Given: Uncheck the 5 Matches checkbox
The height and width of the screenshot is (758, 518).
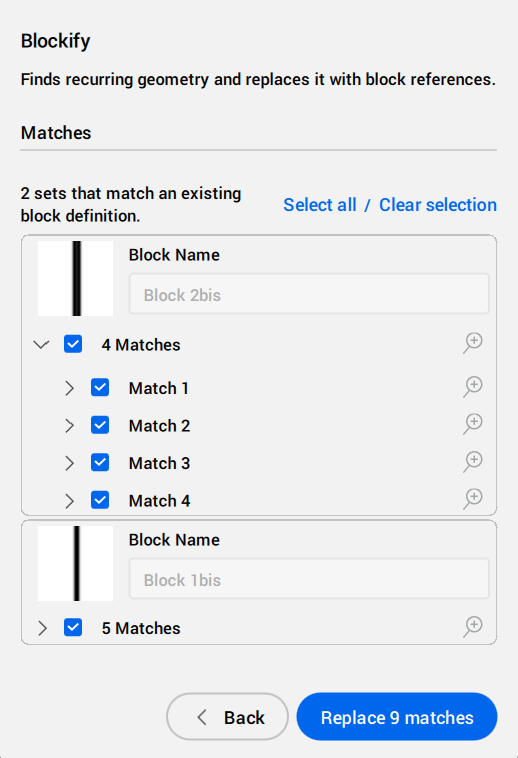Looking at the screenshot, I should [x=73, y=627].
